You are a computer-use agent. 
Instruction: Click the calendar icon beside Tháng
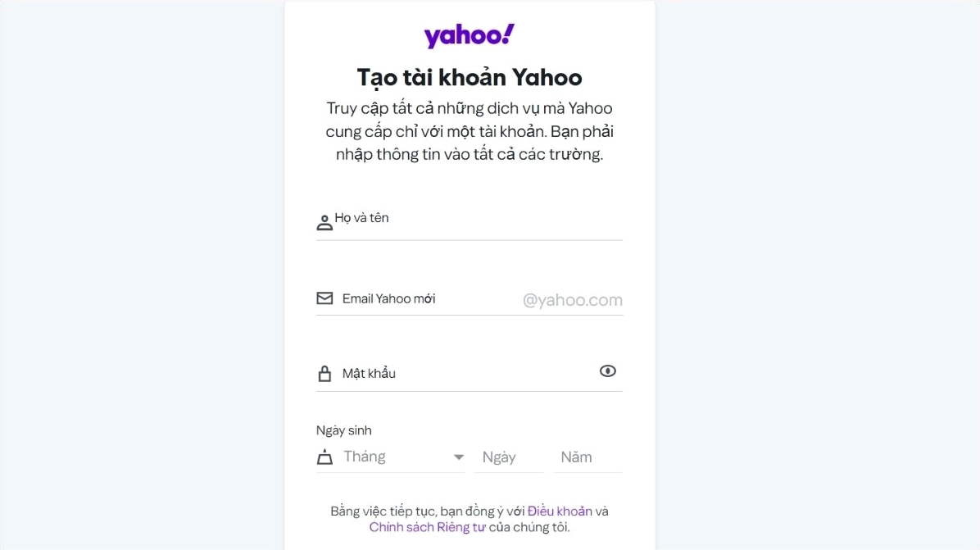[324, 457]
